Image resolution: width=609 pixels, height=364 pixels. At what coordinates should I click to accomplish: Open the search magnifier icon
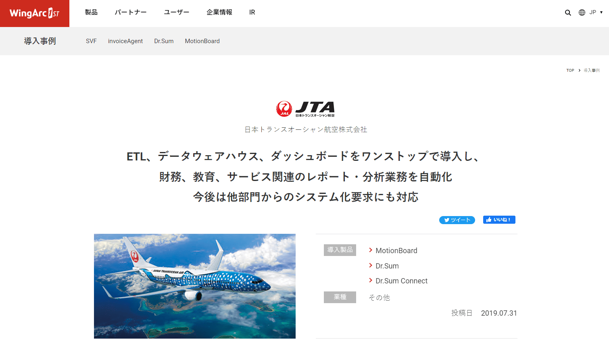click(x=568, y=12)
